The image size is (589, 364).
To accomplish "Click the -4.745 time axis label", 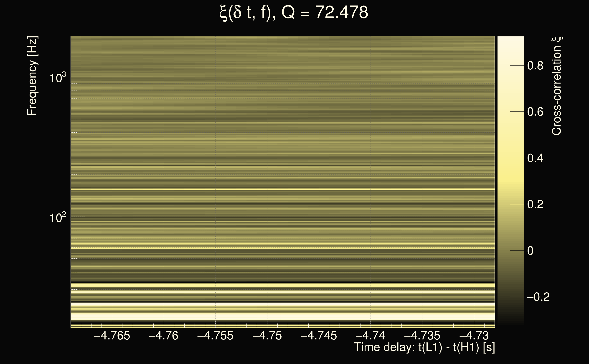I will click(x=319, y=336).
